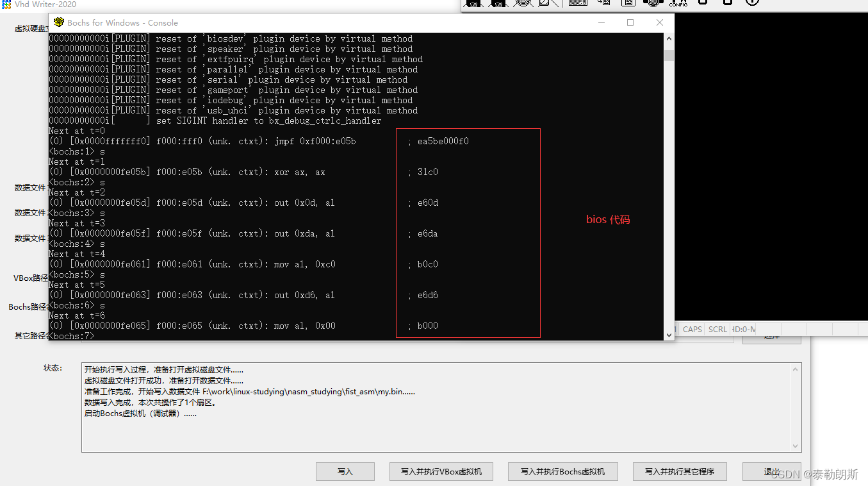Click the CAPS indicator in Bochs status bar
This screenshot has width=868, height=486.
[x=692, y=329]
